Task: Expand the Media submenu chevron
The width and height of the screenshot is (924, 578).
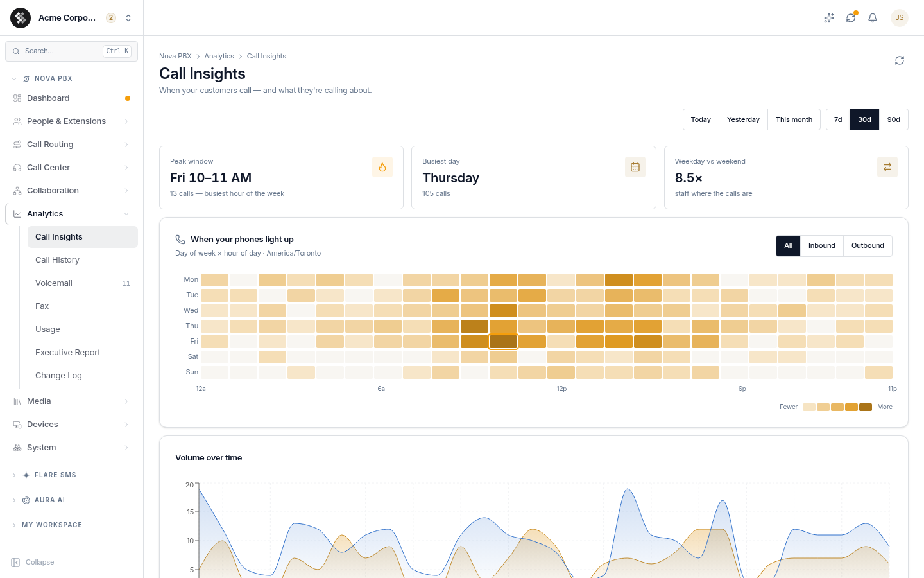Action: point(126,401)
